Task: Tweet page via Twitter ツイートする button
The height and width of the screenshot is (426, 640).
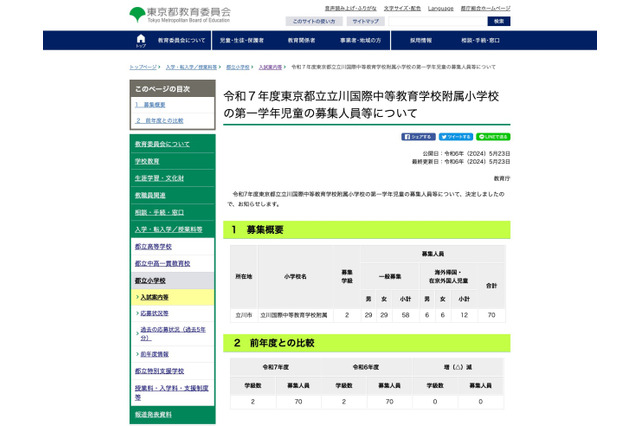Action: click(x=456, y=137)
